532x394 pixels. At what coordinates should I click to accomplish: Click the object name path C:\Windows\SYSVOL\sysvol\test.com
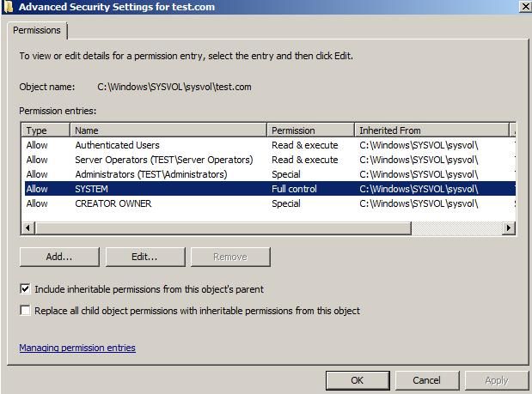point(174,87)
